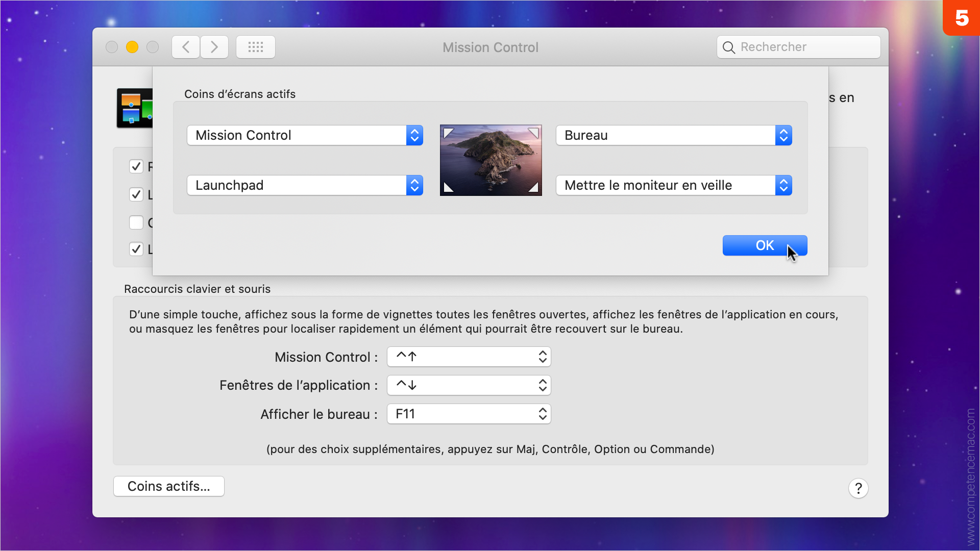Click the Rechercher search field

click(798, 47)
